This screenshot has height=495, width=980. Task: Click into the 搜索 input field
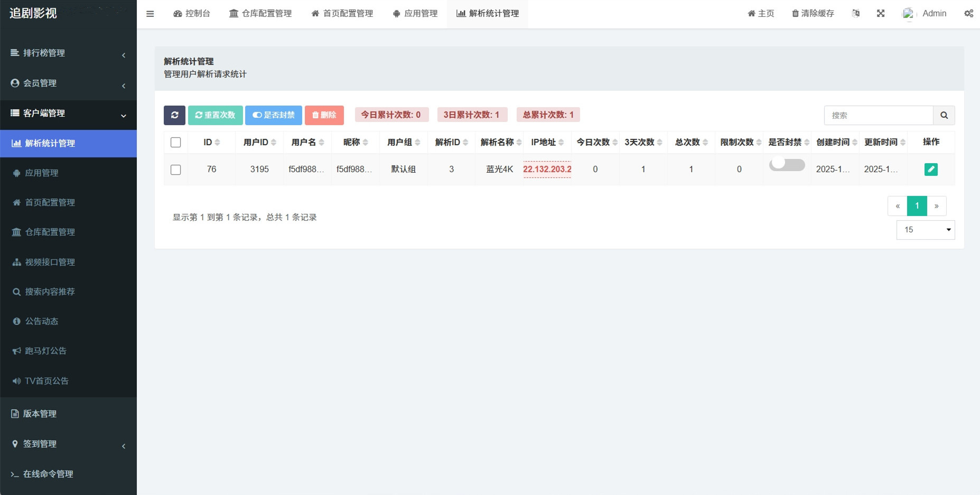(878, 115)
